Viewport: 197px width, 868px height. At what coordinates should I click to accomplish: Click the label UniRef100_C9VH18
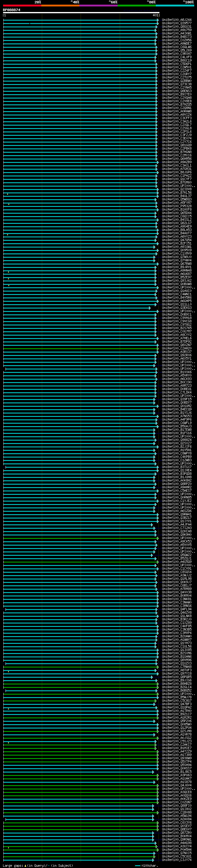tap(176, 318)
